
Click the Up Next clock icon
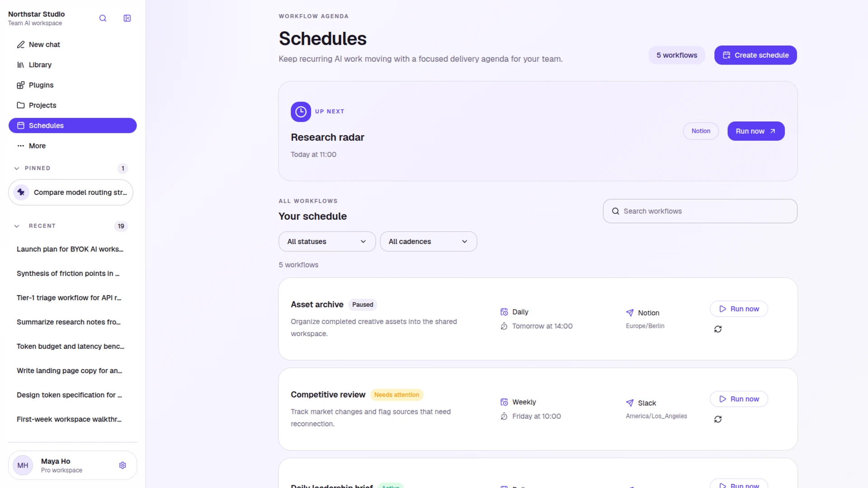click(301, 112)
